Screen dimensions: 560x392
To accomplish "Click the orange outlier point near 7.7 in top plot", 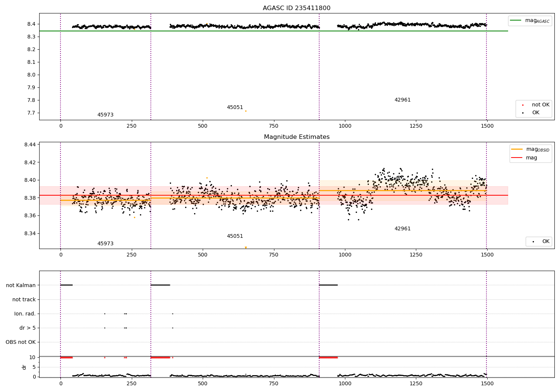I will (246, 111).
